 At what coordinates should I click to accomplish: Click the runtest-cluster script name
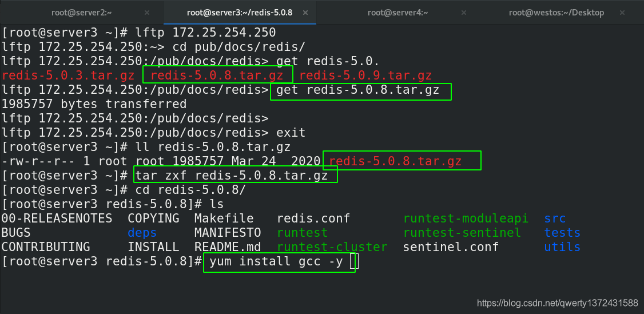click(332, 247)
